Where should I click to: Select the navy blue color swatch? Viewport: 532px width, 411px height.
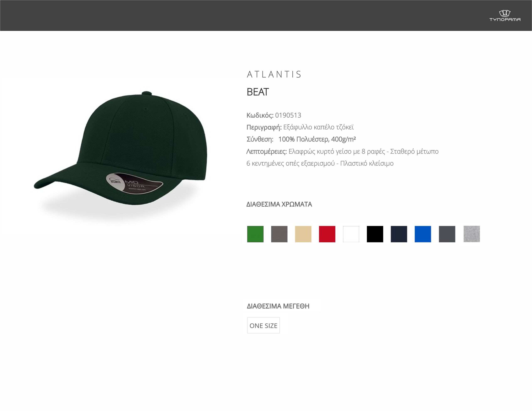click(399, 234)
